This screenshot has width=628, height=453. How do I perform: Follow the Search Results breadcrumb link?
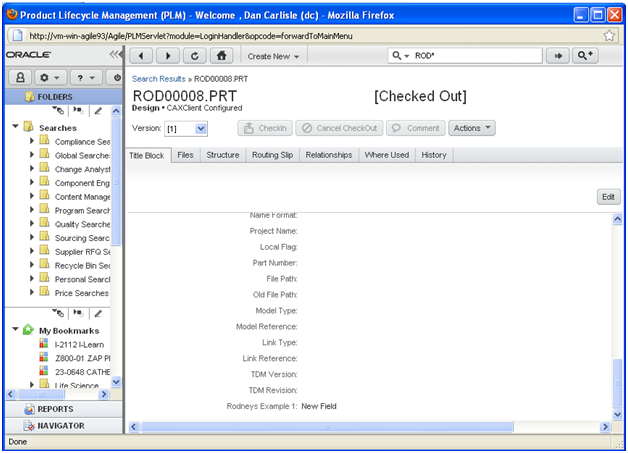[160, 78]
